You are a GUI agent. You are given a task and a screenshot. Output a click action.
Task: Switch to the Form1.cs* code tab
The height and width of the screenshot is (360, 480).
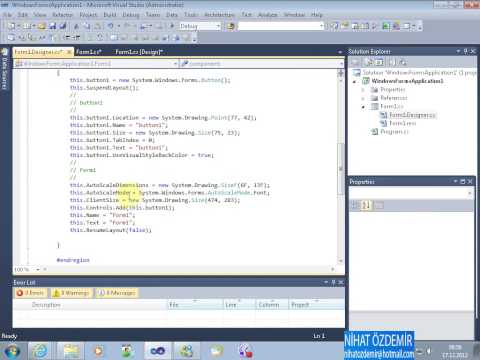[88, 52]
